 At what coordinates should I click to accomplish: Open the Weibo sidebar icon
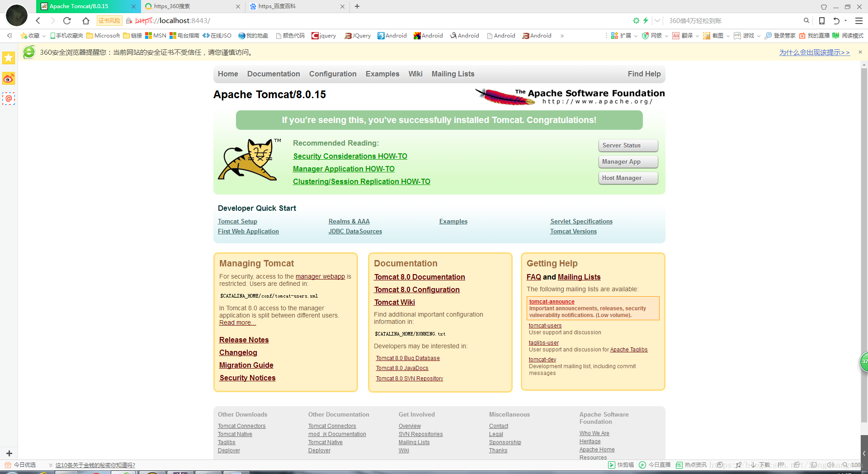[x=9, y=79]
